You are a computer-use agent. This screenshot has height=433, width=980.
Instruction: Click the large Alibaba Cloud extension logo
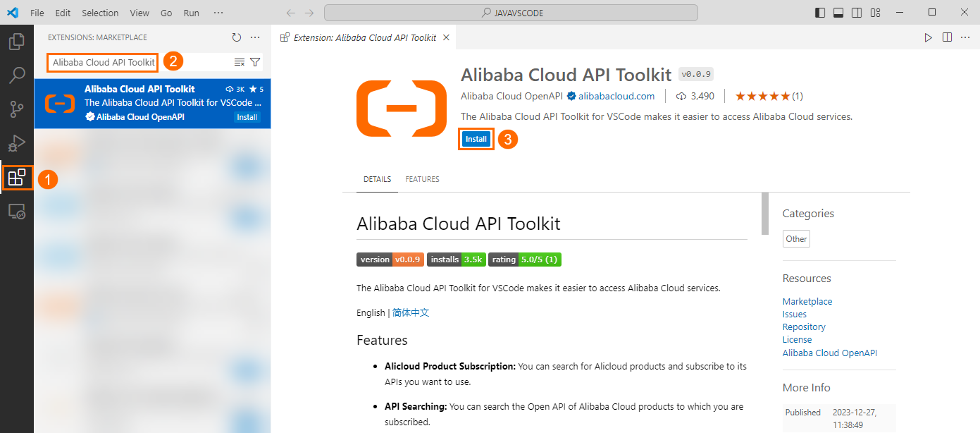[x=402, y=108]
